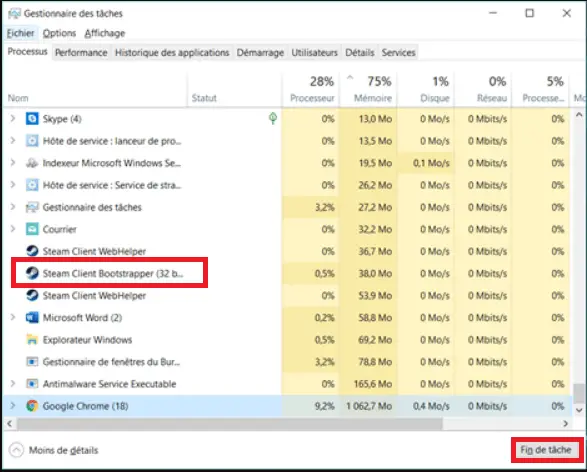
Task: Click the Steam Client Bootstrapper icon
Action: click(x=32, y=273)
